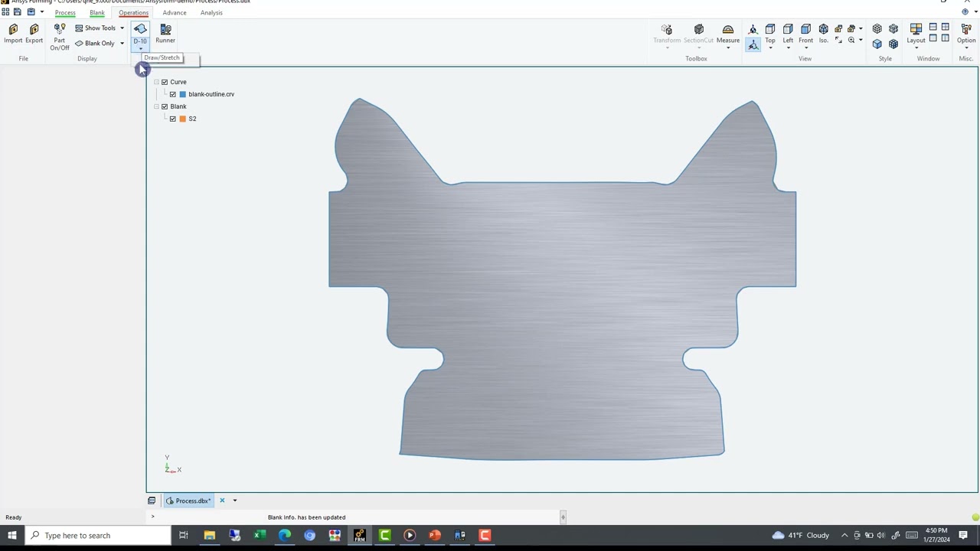Select the blank-outline.crv tree label
This screenshot has height=551, width=980.
click(x=211, y=94)
